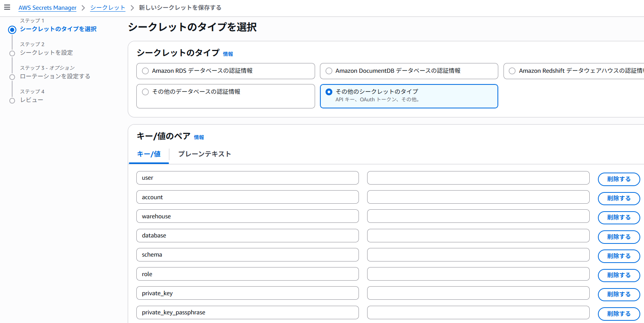Select Amazon Redshift データウェアハウス radio option
Viewport: 644px width, 323px height.
pos(512,71)
